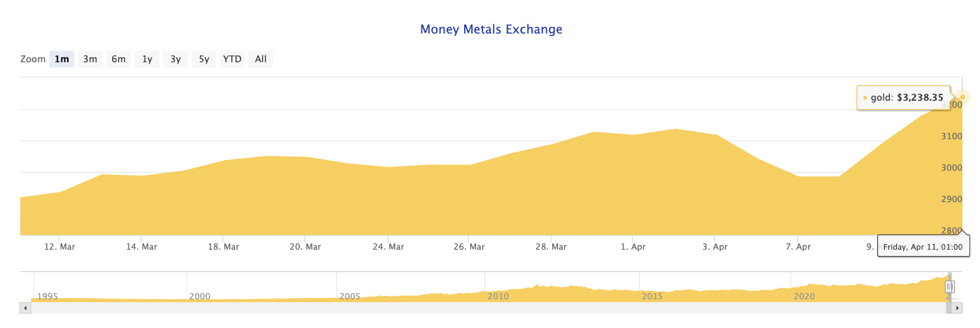Click the highlighted gold data point marker

tap(963, 97)
